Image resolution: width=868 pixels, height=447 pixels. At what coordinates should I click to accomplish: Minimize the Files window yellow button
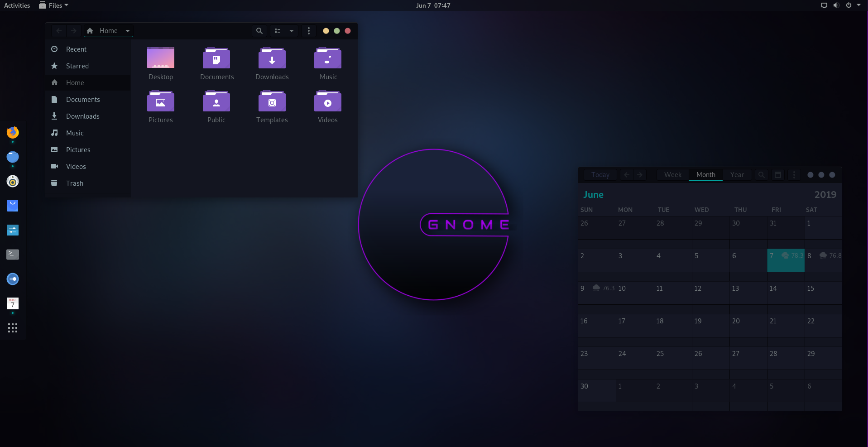[x=326, y=31]
